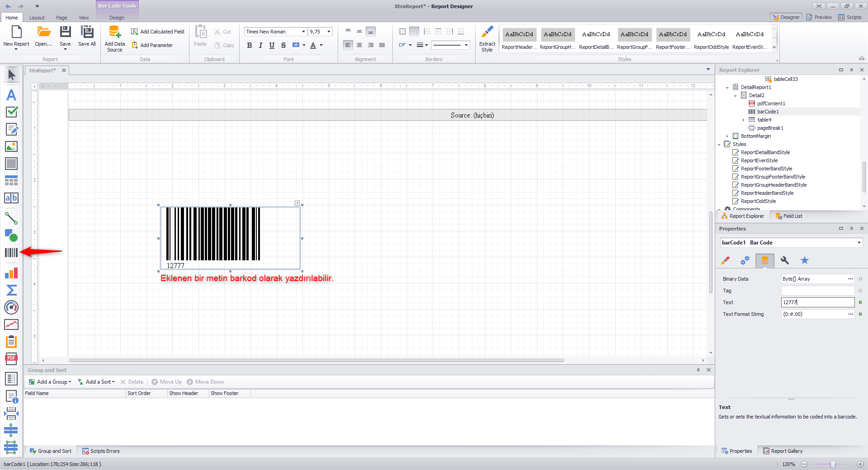Switch to the Field List tab

pyautogui.click(x=789, y=216)
